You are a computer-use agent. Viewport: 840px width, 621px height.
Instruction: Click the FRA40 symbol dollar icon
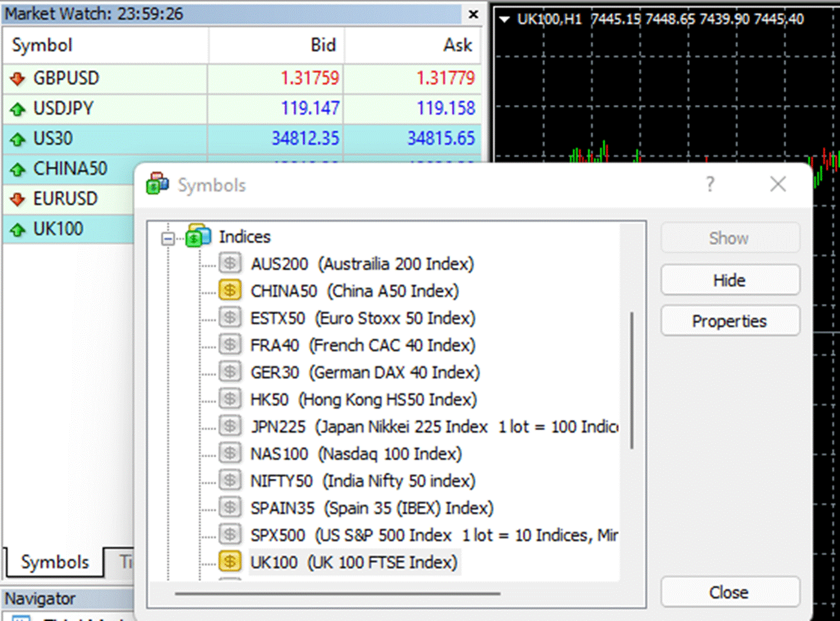point(230,345)
